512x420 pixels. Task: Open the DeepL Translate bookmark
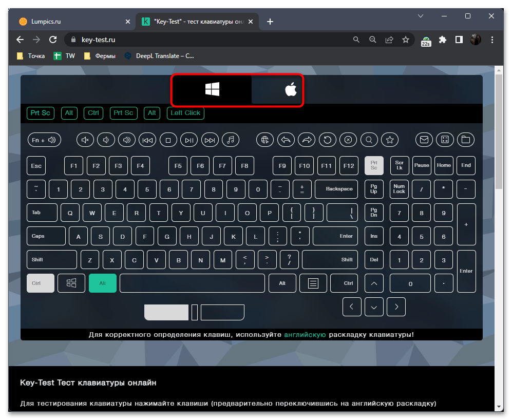click(159, 56)
